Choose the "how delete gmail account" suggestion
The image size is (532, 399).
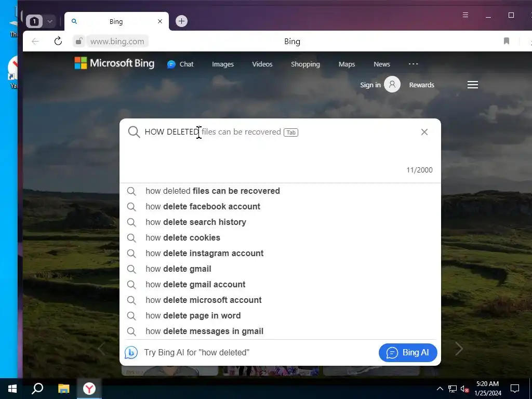coord(280,285)
